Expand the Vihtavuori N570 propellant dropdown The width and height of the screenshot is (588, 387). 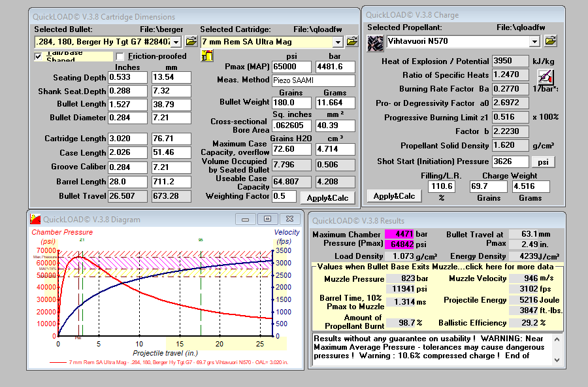pos(534,42)
